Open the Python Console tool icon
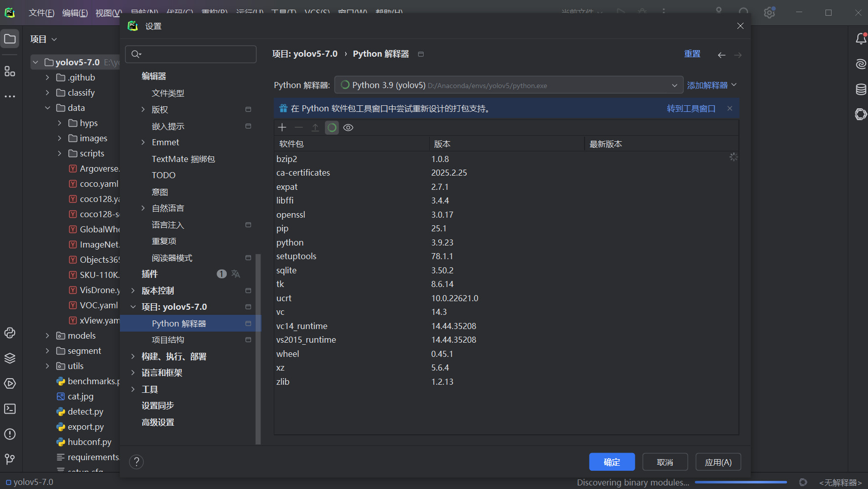 pos(10,333)
